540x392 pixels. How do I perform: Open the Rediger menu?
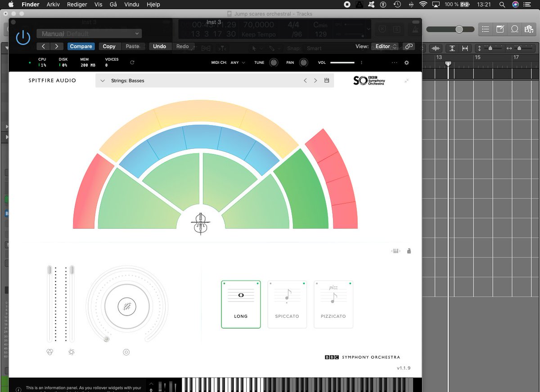coord(77,4)
